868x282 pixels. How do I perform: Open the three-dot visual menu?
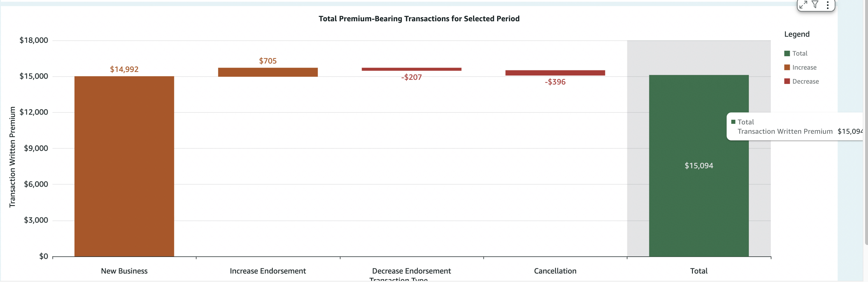[828, 5]
